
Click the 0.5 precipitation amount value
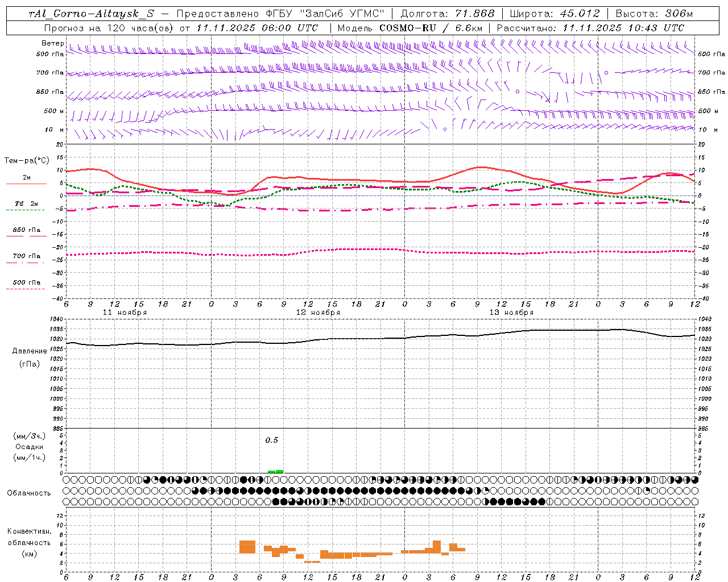pos(272,440)
